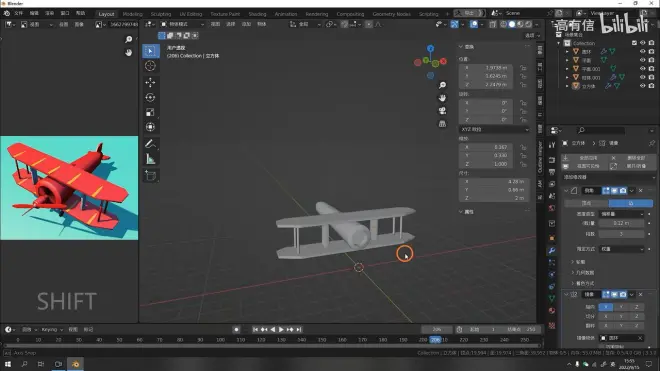Viewport: 660px width, 371px height.
Task: Open bevel limit method dropdown
Action: coord(622,249)
